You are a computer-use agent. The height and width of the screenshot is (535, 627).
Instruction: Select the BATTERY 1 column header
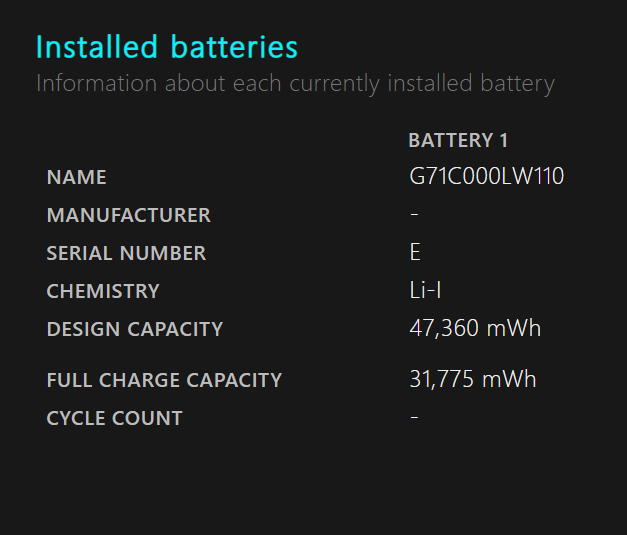click(x=458, y=140)
